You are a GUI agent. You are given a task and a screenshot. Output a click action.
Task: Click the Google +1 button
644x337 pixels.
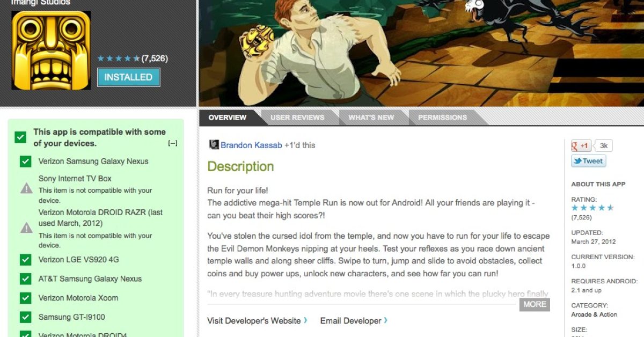point(581,145)
